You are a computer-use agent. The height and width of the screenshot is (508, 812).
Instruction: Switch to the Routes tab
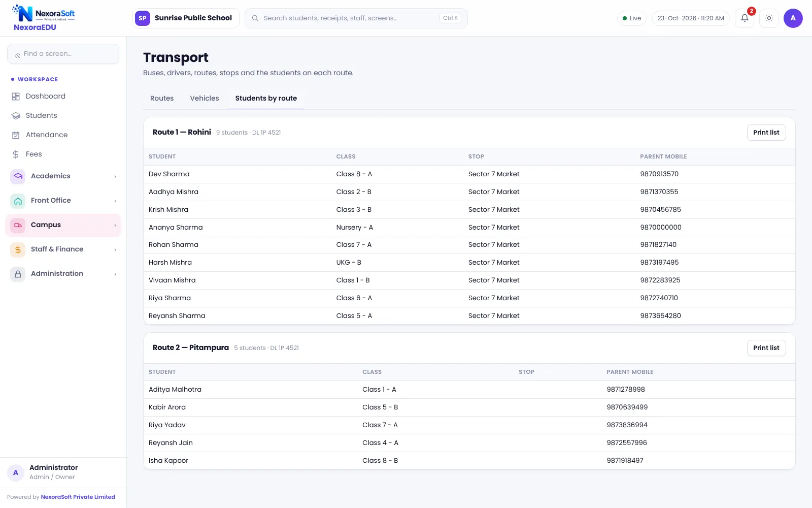pos(162,99)
